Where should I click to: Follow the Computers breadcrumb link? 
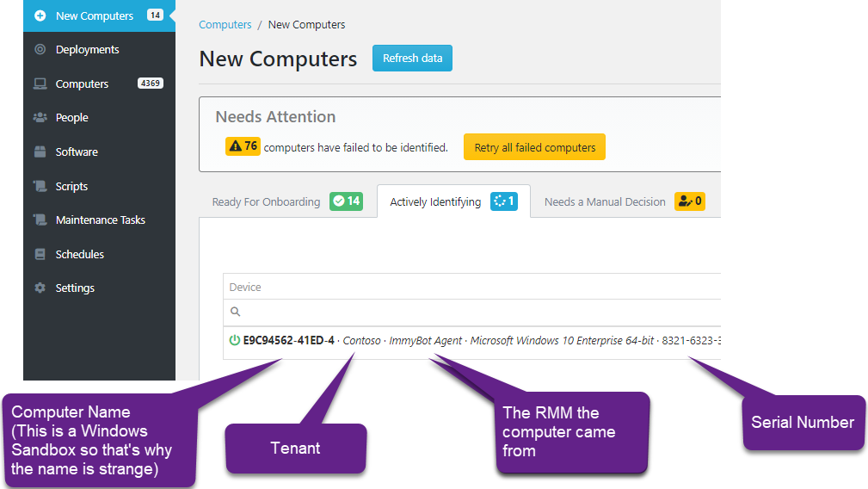click(225, 25)
